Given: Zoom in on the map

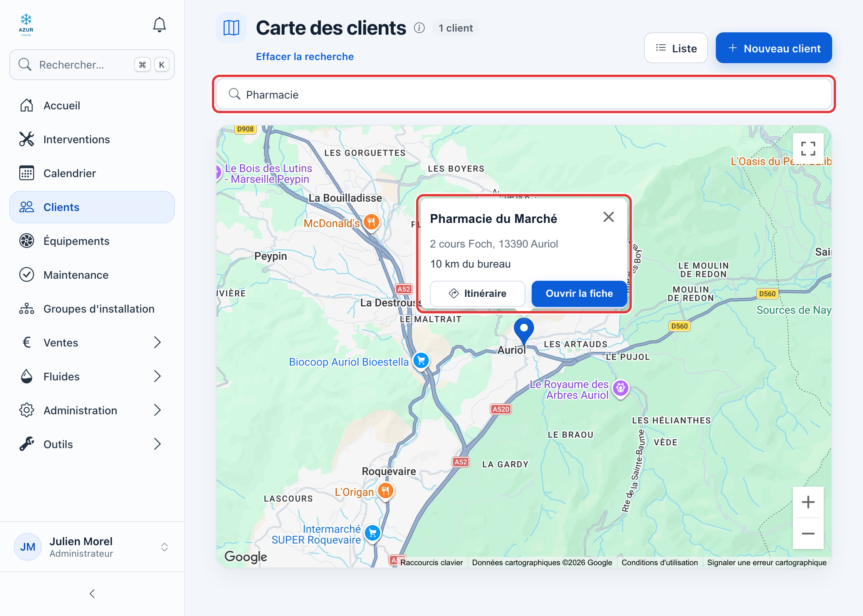Looking at the screenshot, I should tap(808, 502).
